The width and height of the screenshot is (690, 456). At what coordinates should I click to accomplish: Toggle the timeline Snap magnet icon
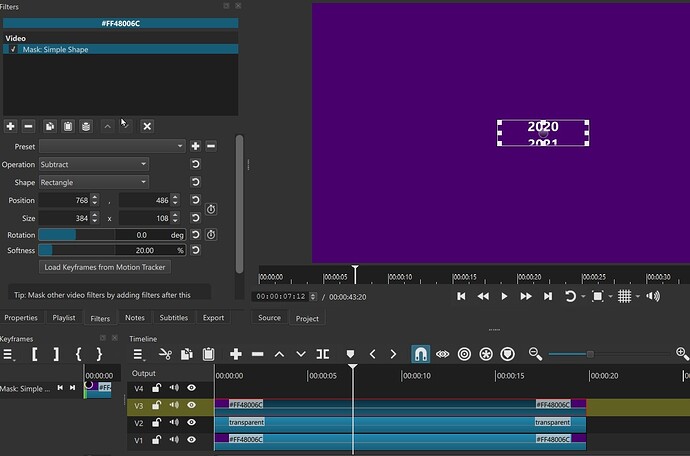pyautogui.click(x=421, y=354)
